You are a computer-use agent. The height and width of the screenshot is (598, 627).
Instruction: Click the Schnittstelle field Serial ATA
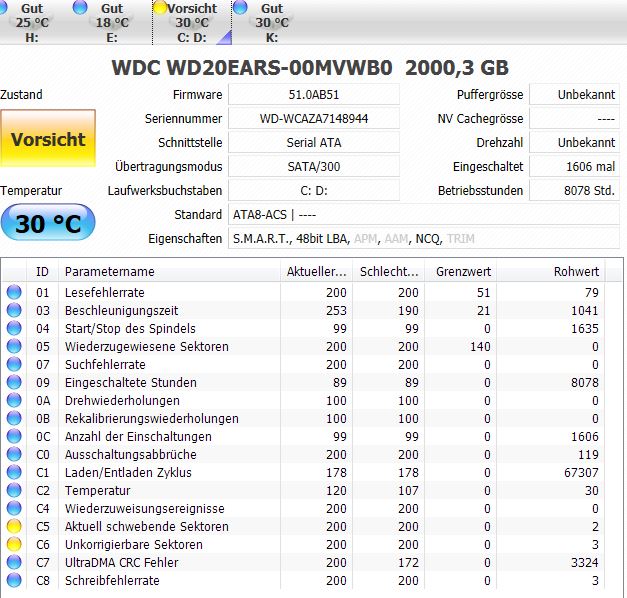[x=314, y=142]
